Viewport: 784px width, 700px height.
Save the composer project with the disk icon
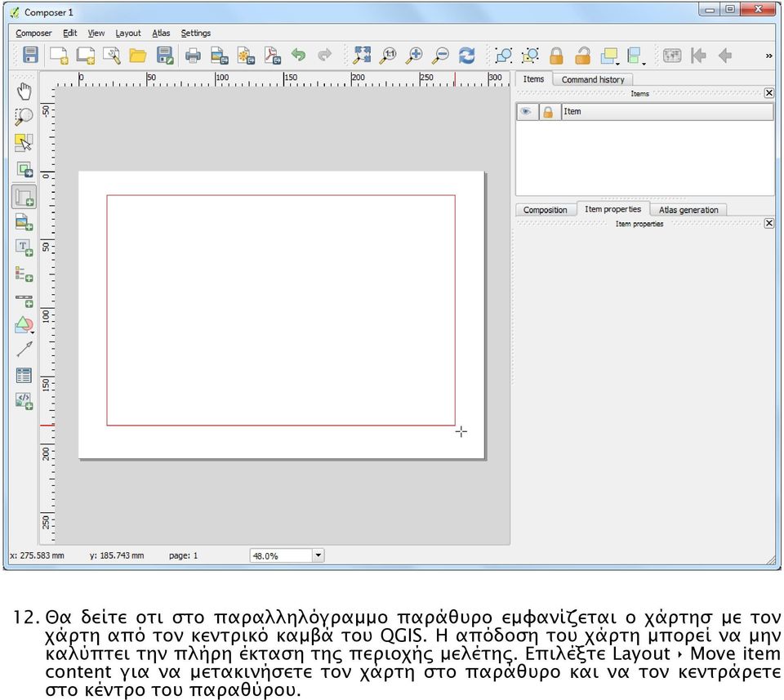30,55
